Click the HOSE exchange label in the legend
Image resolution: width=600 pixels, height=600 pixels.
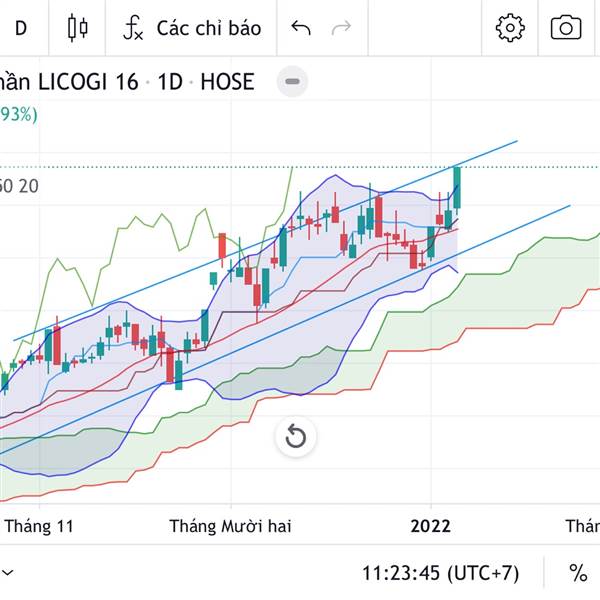[x=227, y=82]
